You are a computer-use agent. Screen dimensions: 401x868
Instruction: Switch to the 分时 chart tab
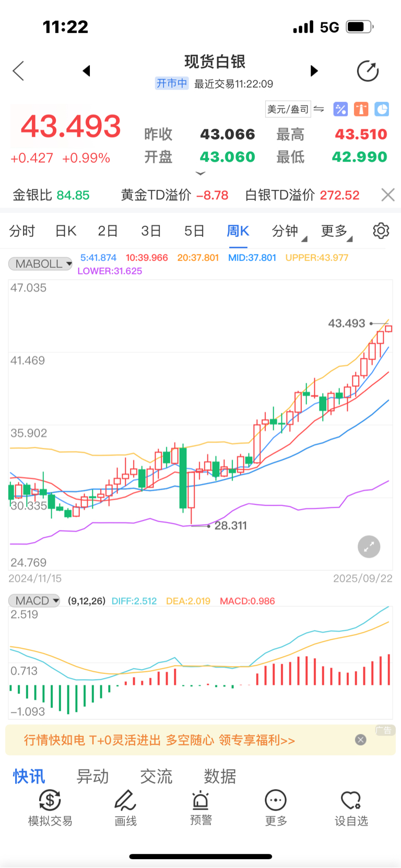click(22, 231)
